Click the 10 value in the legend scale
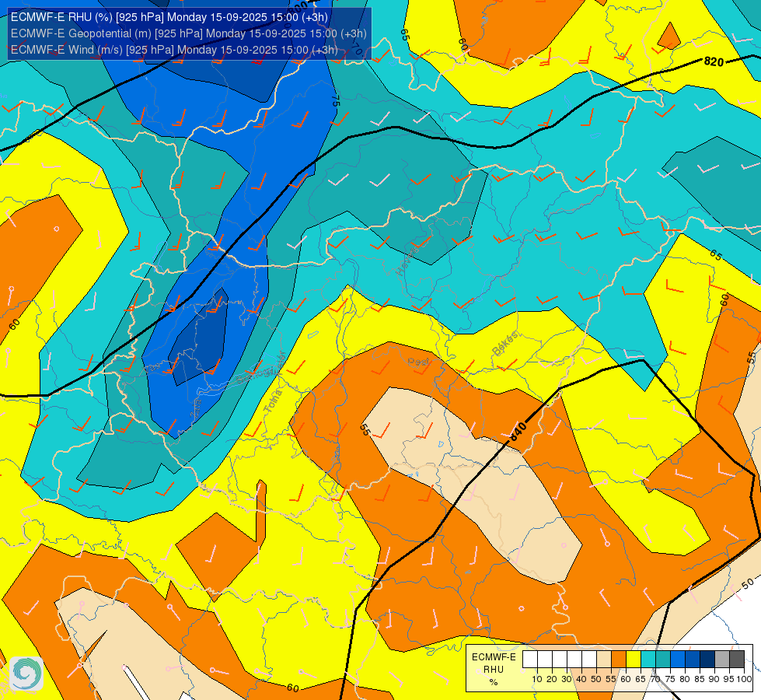 (537, 679)
